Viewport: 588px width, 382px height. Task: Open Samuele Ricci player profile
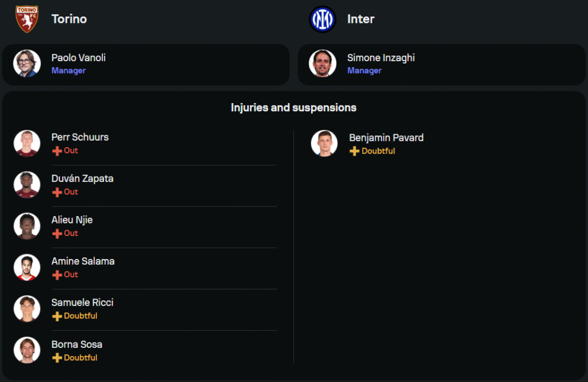coord(82,302)
